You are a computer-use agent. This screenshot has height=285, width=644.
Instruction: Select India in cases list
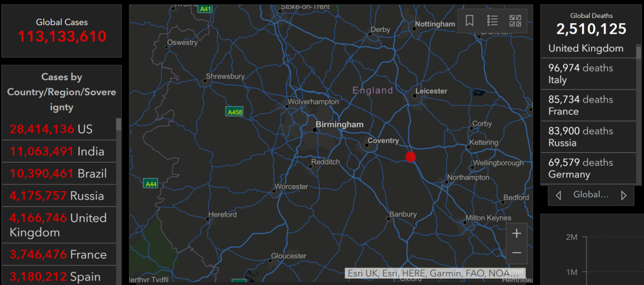[x=59, y=152]
